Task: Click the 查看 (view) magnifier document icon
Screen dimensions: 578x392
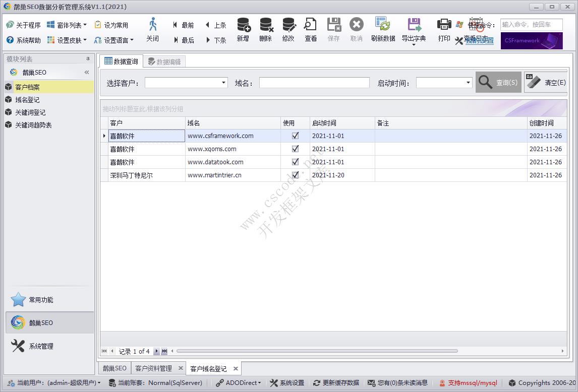Action: [311, 25]
